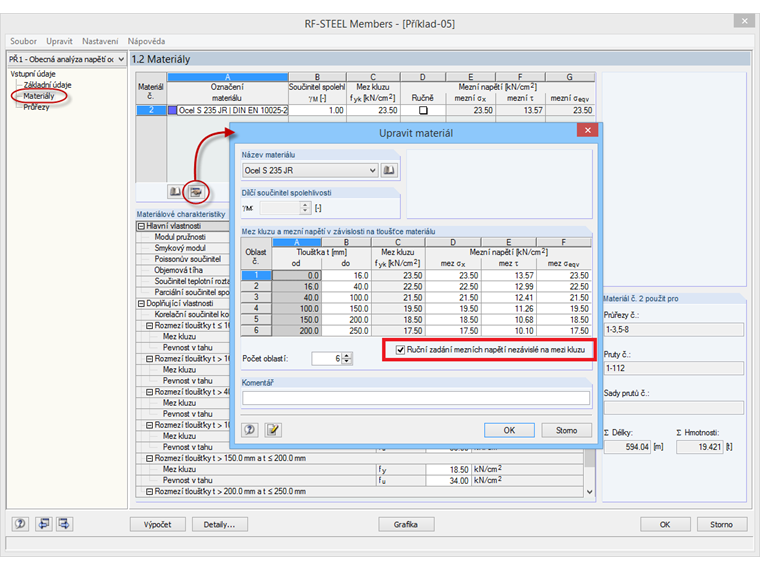Collapse the Rozmezí tloušťky t ≤ 16 group

[150, 326]
